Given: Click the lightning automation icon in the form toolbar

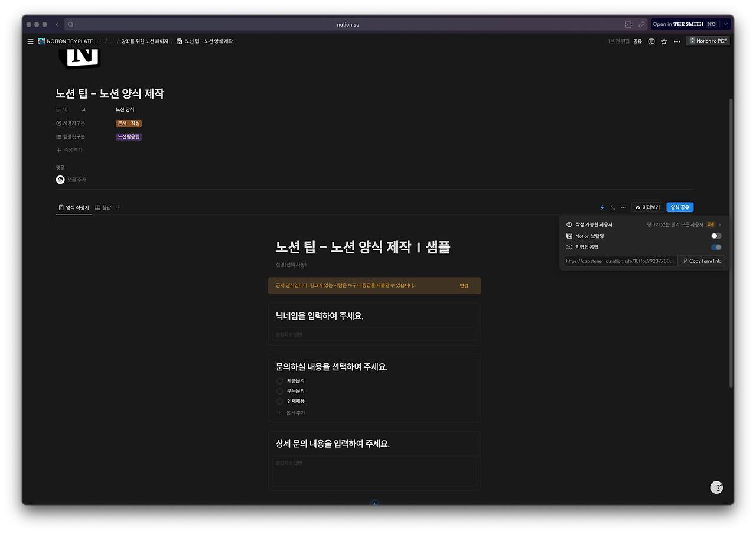Looking at the screenshot, I should [x=601, y=207].
